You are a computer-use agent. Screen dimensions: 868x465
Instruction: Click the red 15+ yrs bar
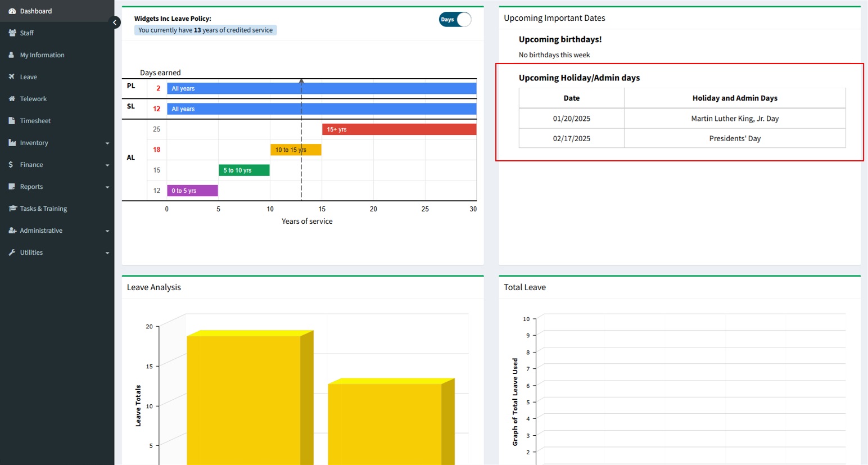pos(399,129)
